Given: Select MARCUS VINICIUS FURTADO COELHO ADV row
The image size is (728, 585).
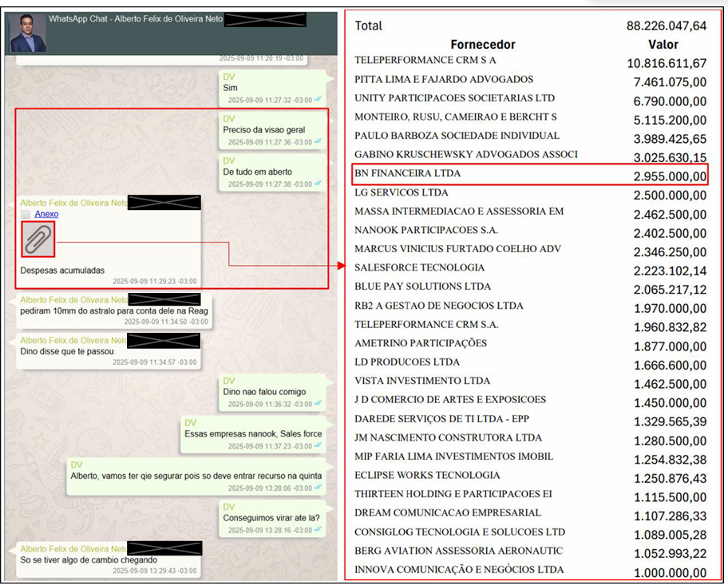Looking at the screenshot, I should [530, 250].
